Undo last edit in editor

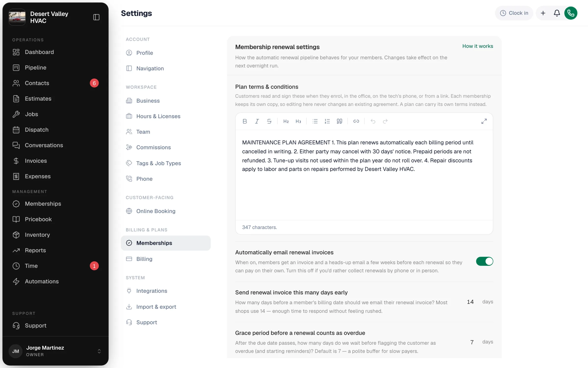pyautogui.click(x=373, y=121)
